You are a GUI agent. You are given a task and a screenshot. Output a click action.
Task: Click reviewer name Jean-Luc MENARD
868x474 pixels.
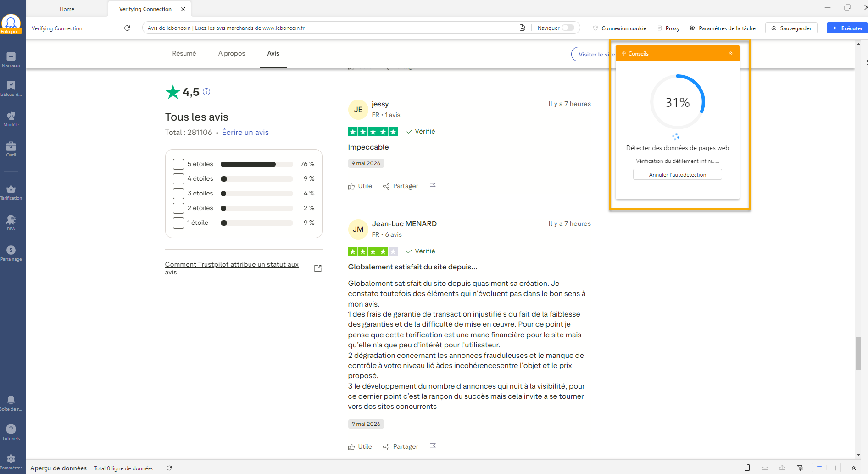tap(404, 223)
